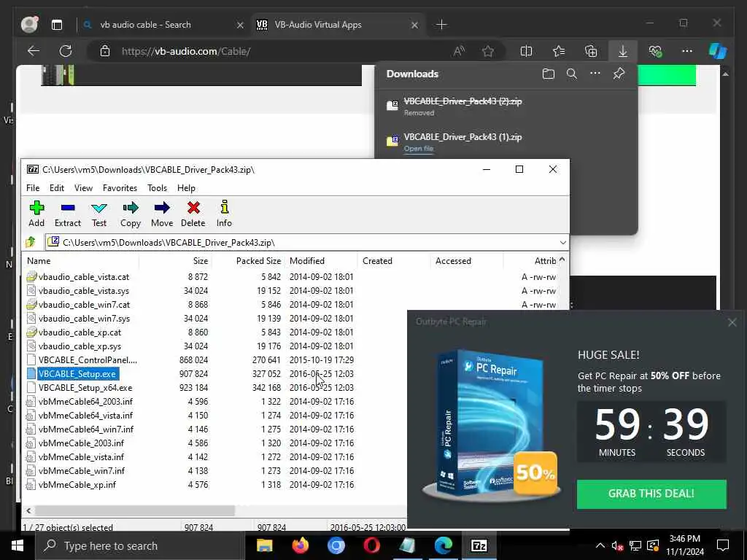Expand the 7-Zip address path dropdown

coord(562,242)
